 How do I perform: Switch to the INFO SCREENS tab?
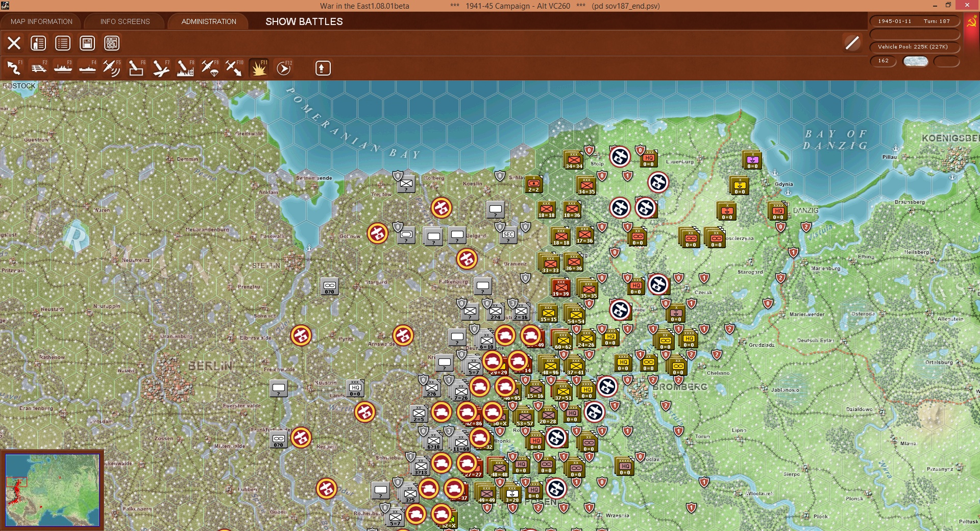click(x=125, y=21)
